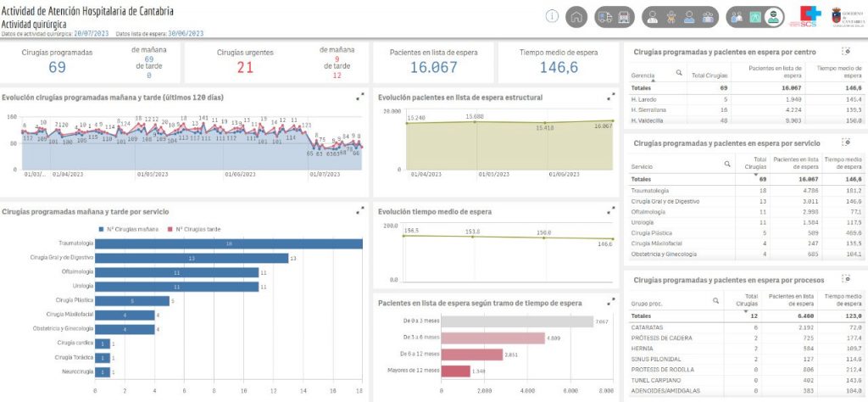Image resolution: width=868 pixels, height=402 pixels.
Task: Select H. Valdecilla row in centro table
Action: 651,120
